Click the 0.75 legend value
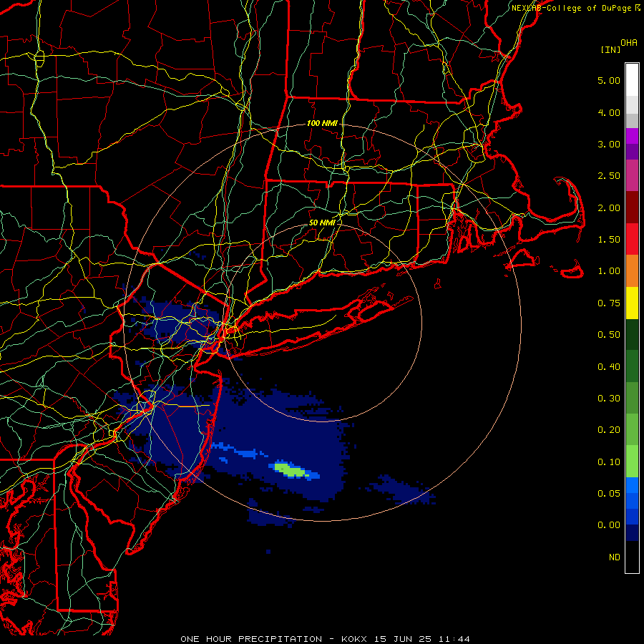The height and width of the screenshot is (644, 644). [x=609, y=303]
